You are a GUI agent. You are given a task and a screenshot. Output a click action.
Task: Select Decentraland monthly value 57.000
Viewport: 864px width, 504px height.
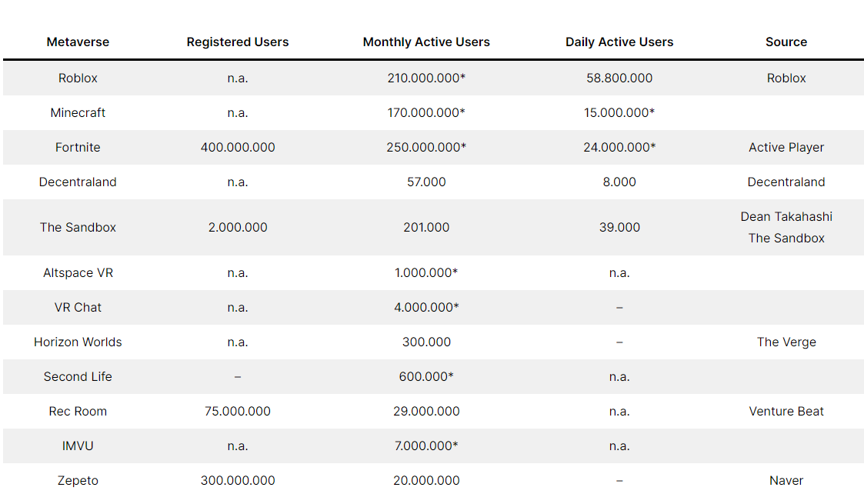(x=426, y=182)
